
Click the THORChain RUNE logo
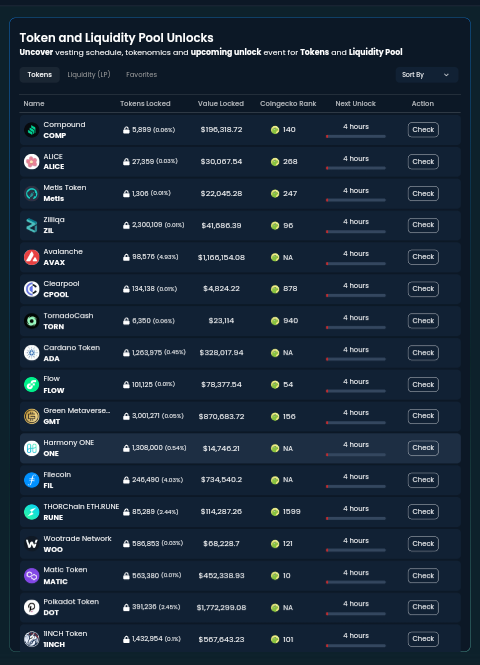pos(31,512)
